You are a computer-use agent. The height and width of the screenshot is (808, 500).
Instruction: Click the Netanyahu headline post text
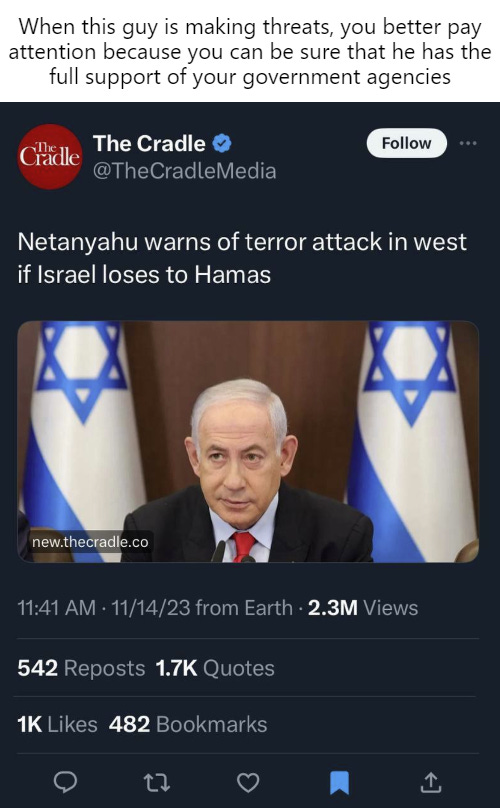[242, 258]
